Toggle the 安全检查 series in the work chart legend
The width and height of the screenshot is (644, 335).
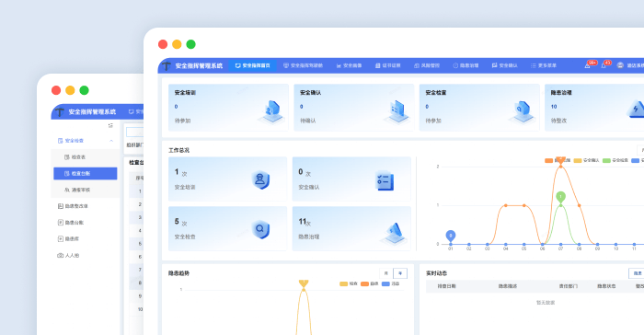(x=615, y=160)
